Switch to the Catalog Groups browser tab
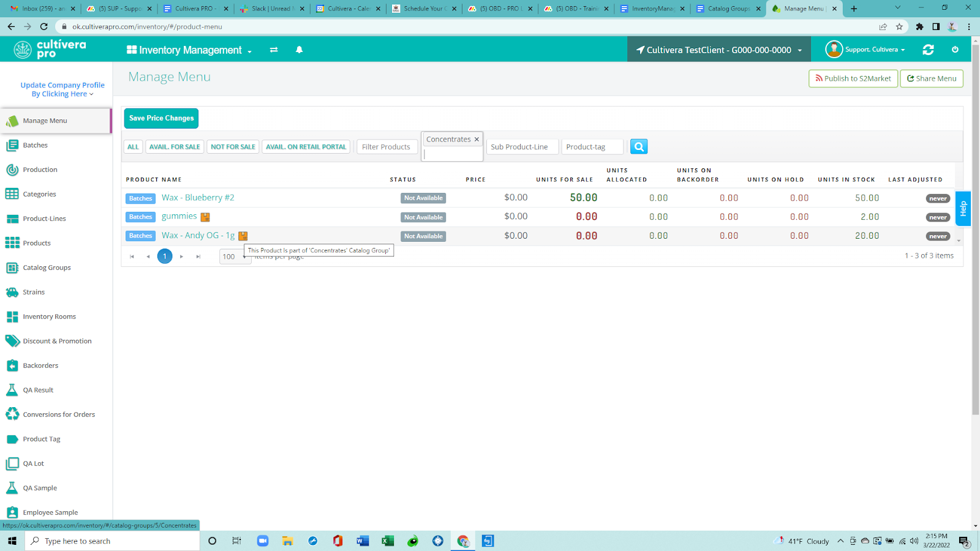 (728, 9)
